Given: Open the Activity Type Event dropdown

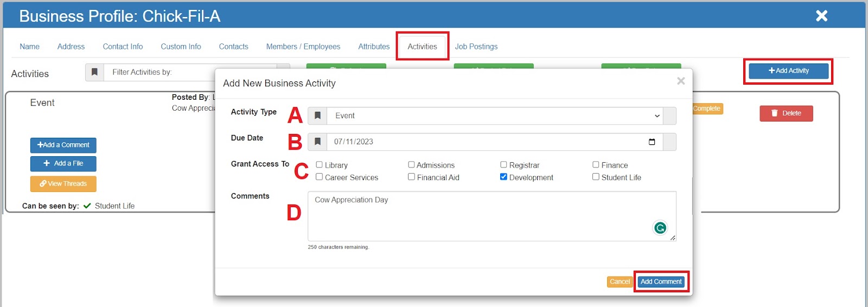Looking at the screenshot, I should tap(495, 116).
